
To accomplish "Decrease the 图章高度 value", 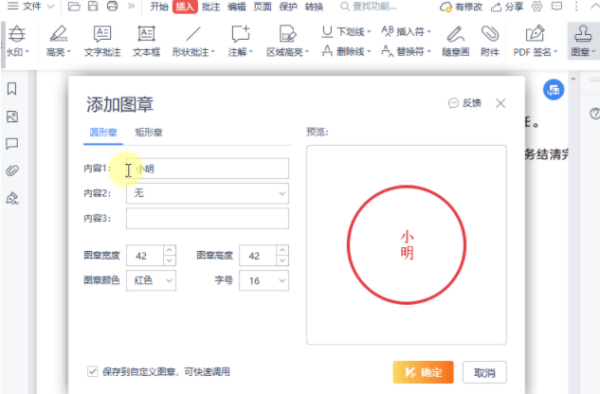I will 282,260.
